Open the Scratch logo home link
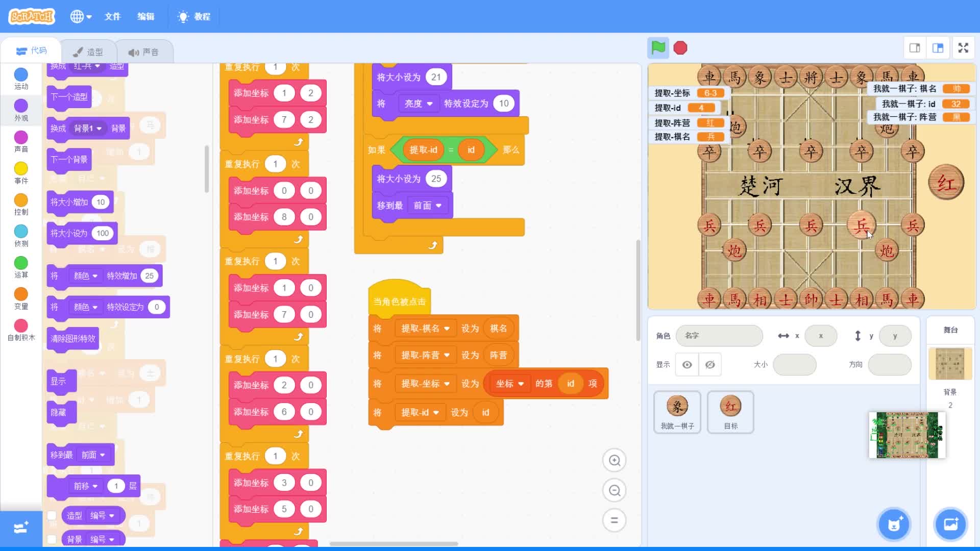The image size is (980, 551). click(x=32, y=16)
